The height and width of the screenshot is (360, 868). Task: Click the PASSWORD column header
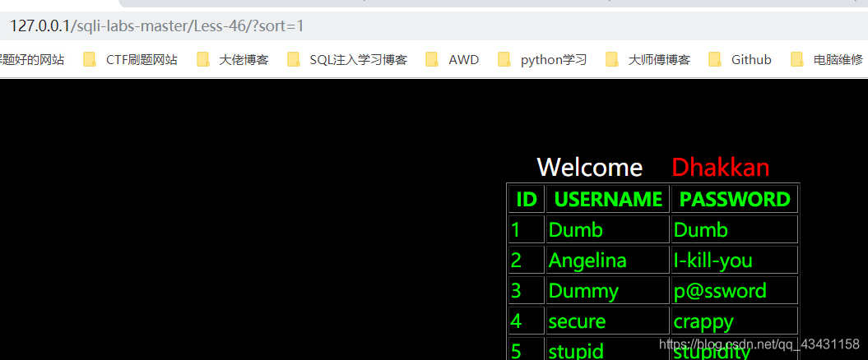(x=735, y=199)
